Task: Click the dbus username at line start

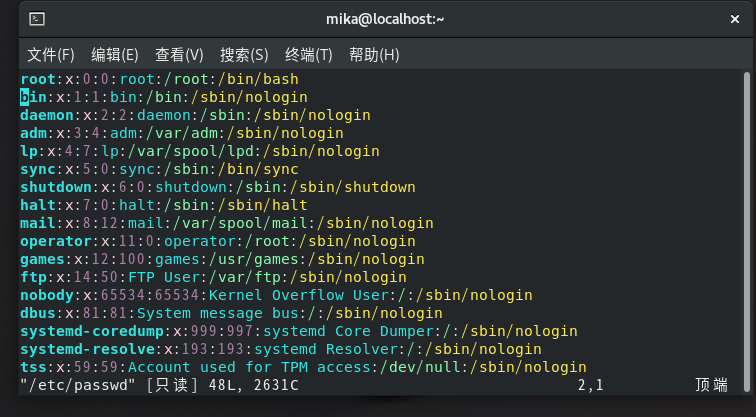Action: [38, 313]
